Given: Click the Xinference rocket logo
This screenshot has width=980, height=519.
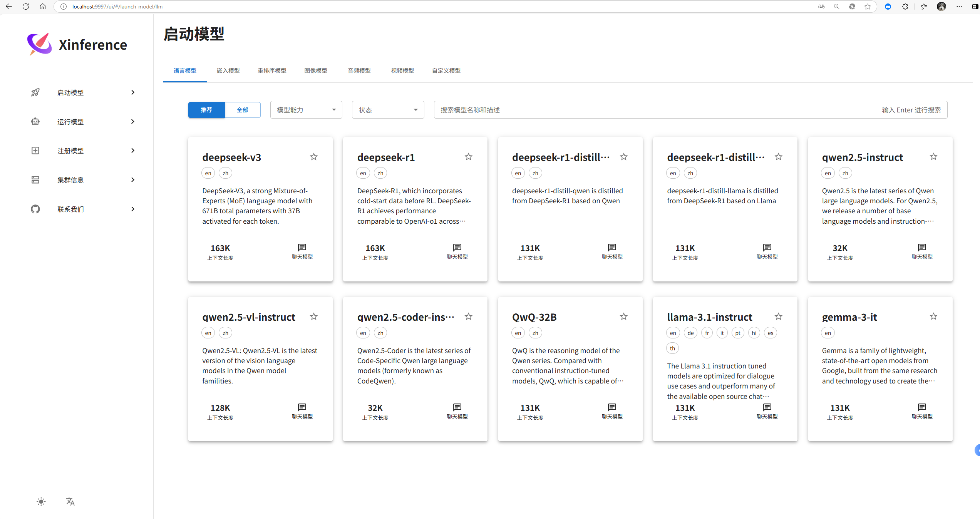Looking at the screenshot, I should (x=39, y=44).
